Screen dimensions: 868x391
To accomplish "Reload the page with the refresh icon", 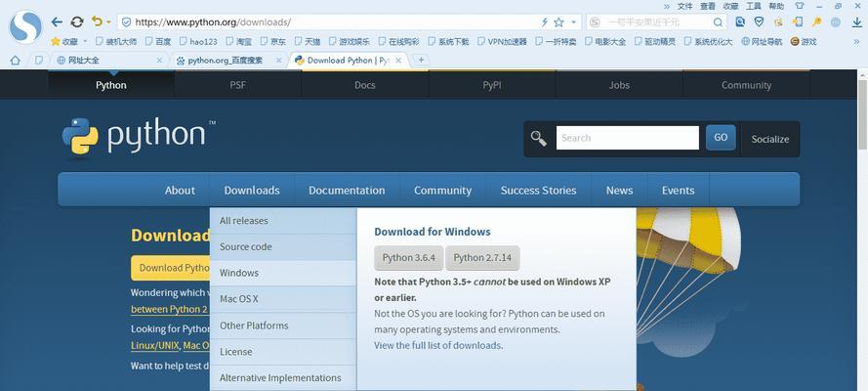I will tap(77, 22).
